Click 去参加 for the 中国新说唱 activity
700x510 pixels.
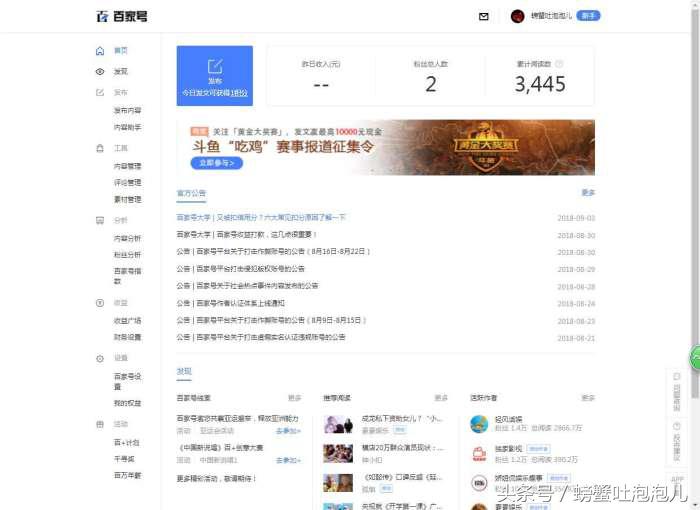click(288, 460)
